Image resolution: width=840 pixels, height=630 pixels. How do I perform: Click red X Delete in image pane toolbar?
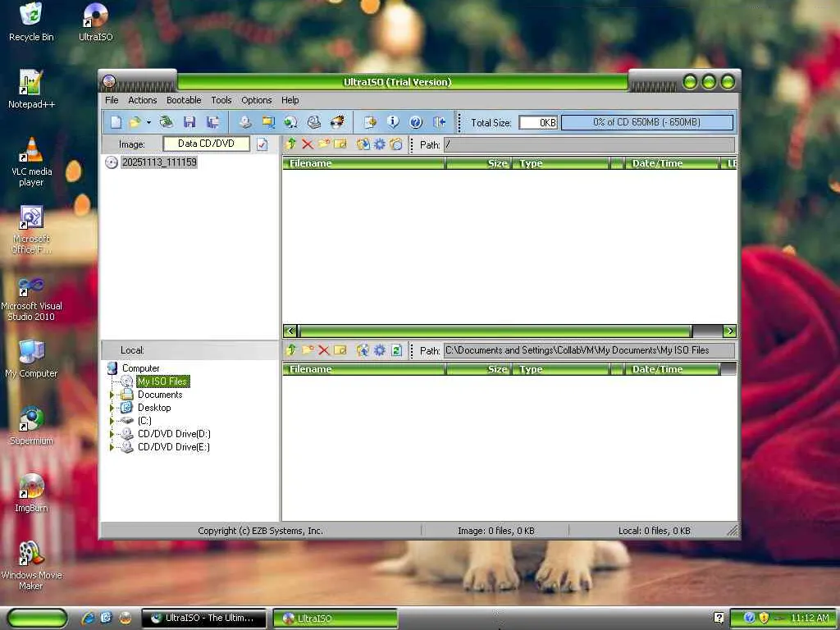click(308, 144)
